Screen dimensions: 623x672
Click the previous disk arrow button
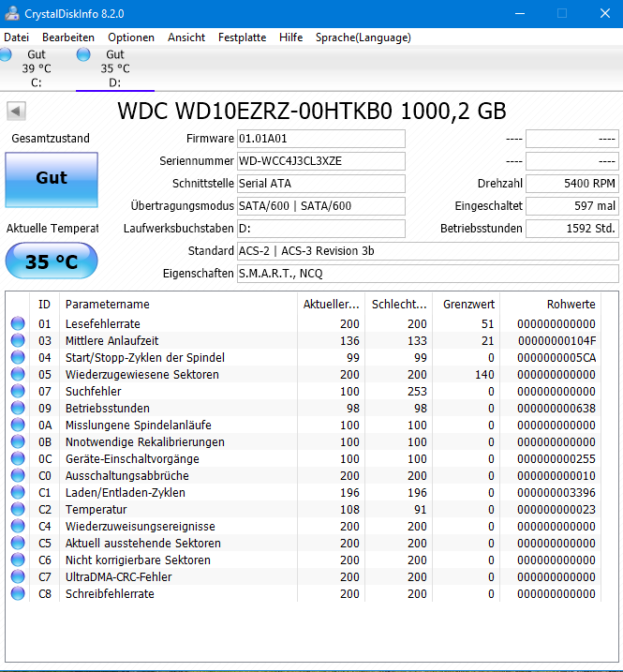16,112
